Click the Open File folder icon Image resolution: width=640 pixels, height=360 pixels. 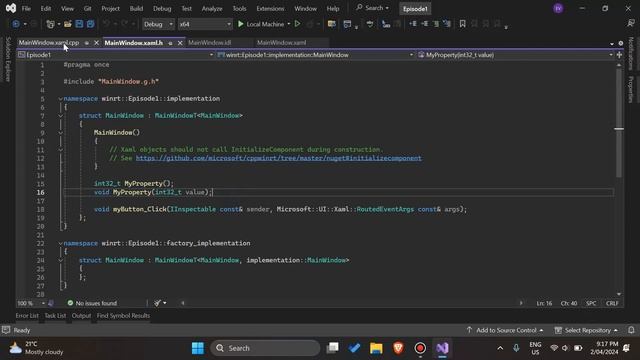coord(68,24)
